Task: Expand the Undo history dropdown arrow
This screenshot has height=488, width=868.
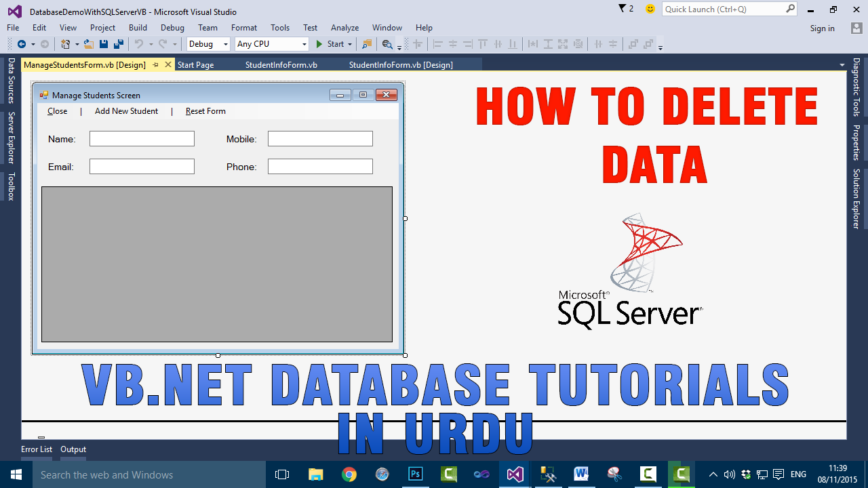Action: tap(151, 44)
